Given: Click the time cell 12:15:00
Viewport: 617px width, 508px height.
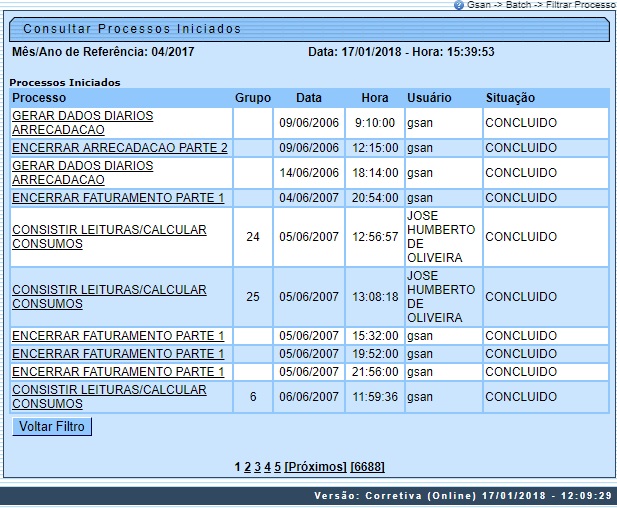Looking at the screenshot, I should [375, 148].
